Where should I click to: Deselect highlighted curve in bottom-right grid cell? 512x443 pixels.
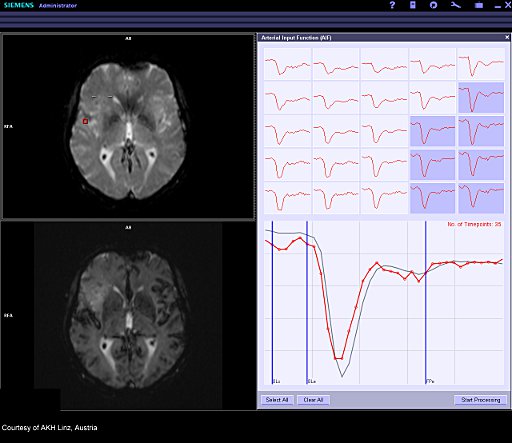(x=481, y=198)
